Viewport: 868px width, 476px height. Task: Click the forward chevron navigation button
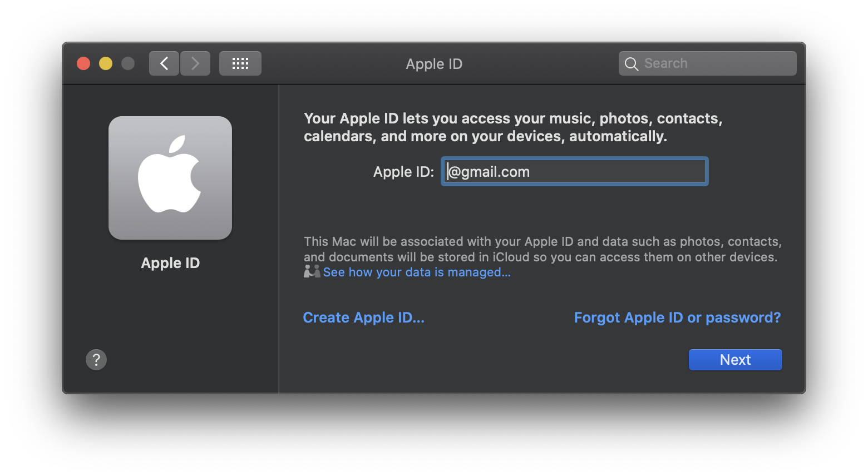[x=195, y=63]
